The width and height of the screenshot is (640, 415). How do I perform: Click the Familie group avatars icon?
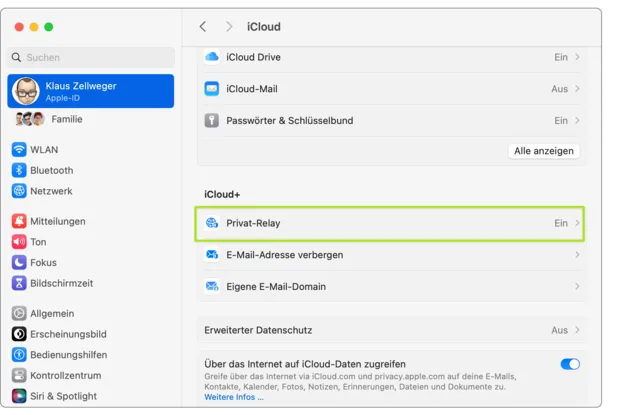pos(29,119)
